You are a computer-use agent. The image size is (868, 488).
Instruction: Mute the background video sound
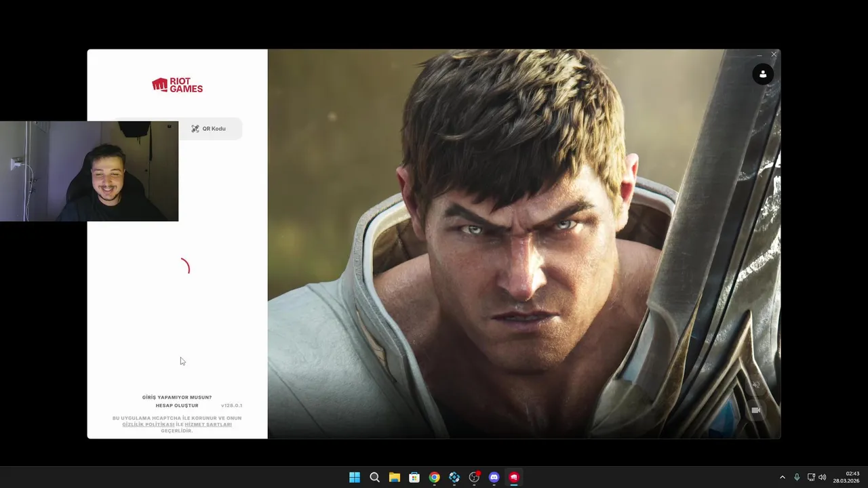click(755, 384)
